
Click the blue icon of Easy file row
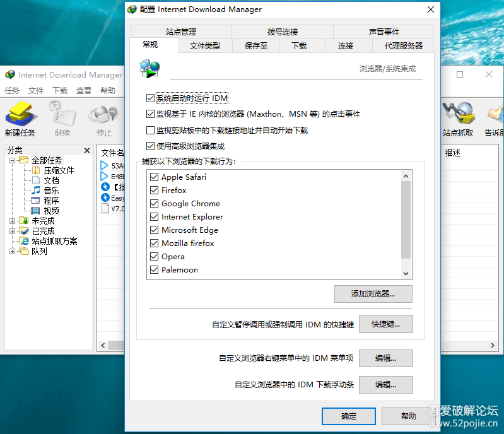[105, 197]
